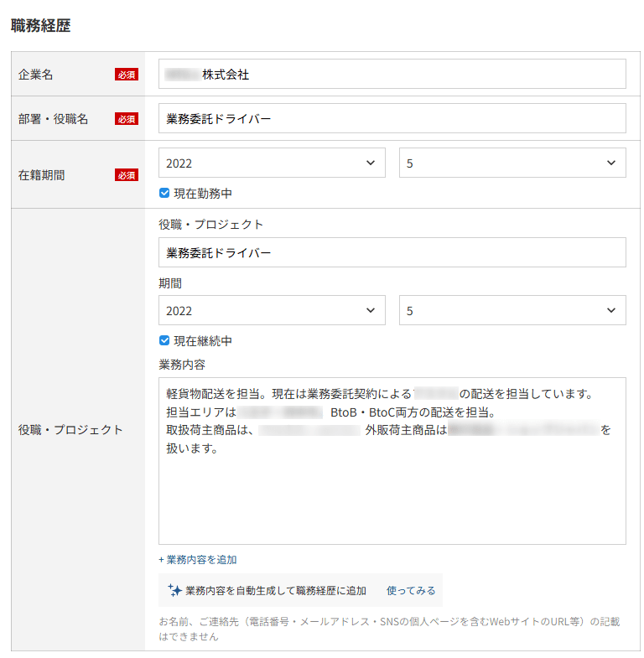
Task: Toggle the 現在継続中 checkbox
Action: click(164, 340)
